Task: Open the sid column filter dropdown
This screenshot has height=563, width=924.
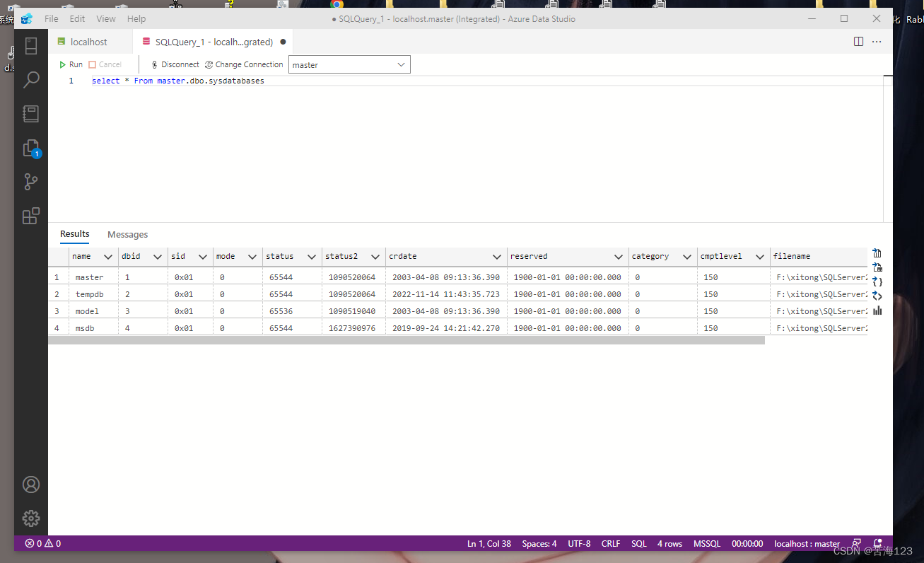Action: coord(203,257)
